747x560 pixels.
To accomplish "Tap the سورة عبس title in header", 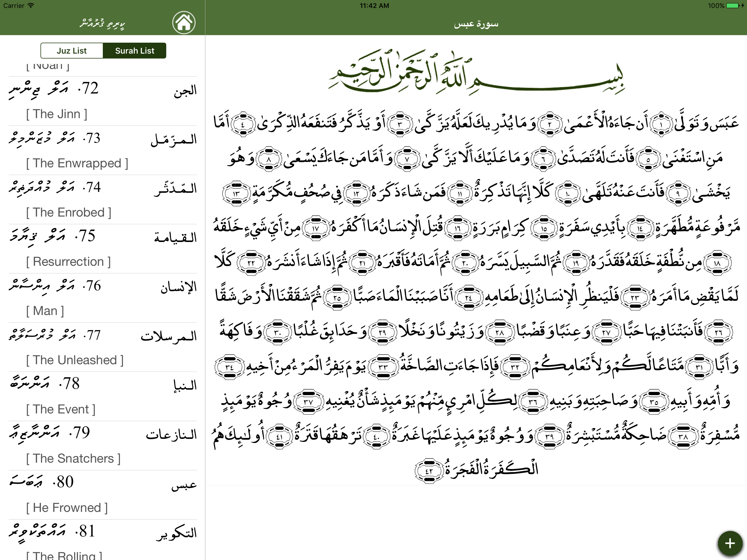I will 476,24.
